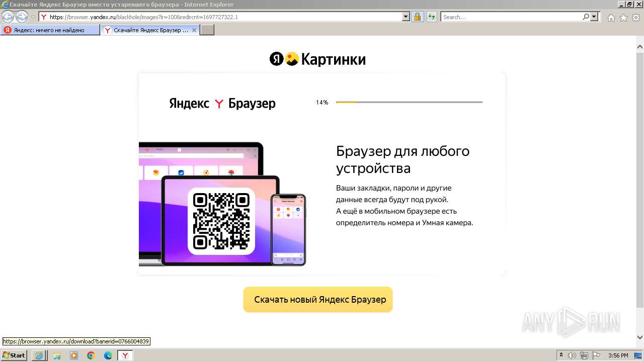Image resolution: width=644 pixels, height=362 pixels.
Task: Open File Explorer folder taskbar icon
Action: tap(57, 355)
